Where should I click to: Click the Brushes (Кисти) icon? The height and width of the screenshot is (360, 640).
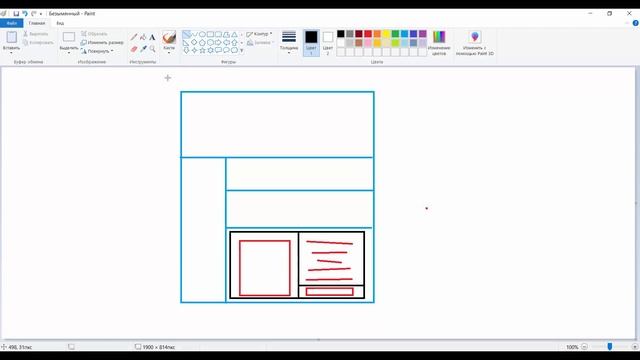[x=169, y=38]
